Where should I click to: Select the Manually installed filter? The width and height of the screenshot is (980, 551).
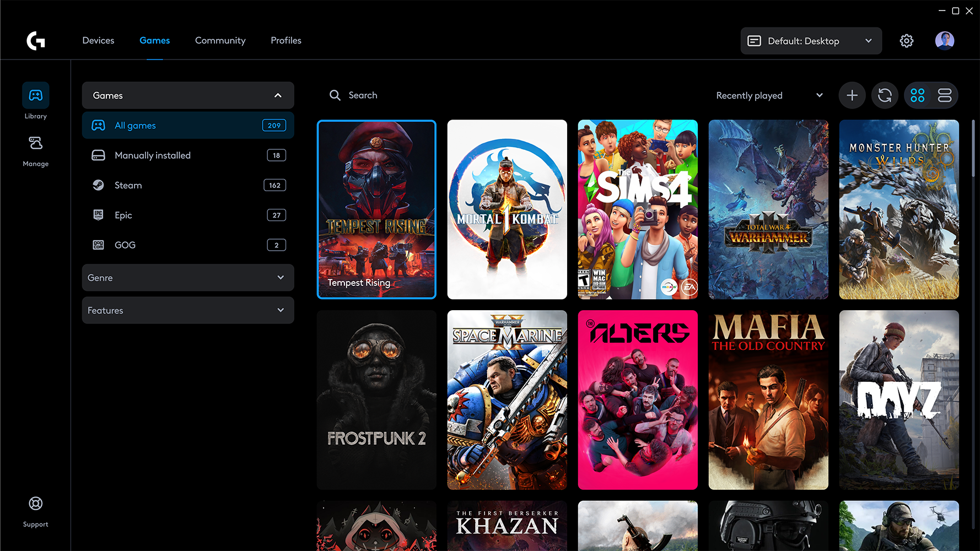point(153,155)
